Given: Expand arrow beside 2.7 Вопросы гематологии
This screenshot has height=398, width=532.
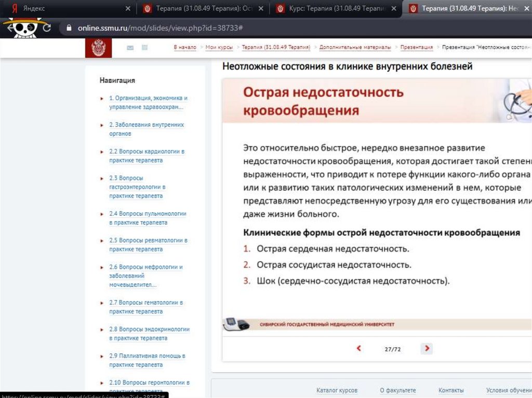Looking at the screenshot, I should pyautogui.click(x=102, y=303).
